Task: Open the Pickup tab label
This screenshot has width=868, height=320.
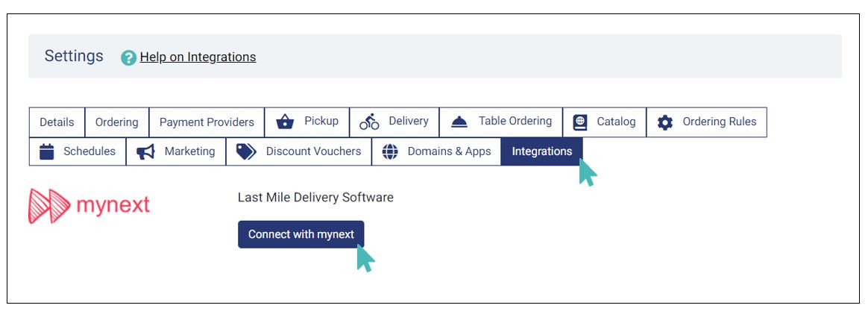Action: [321, 121]
